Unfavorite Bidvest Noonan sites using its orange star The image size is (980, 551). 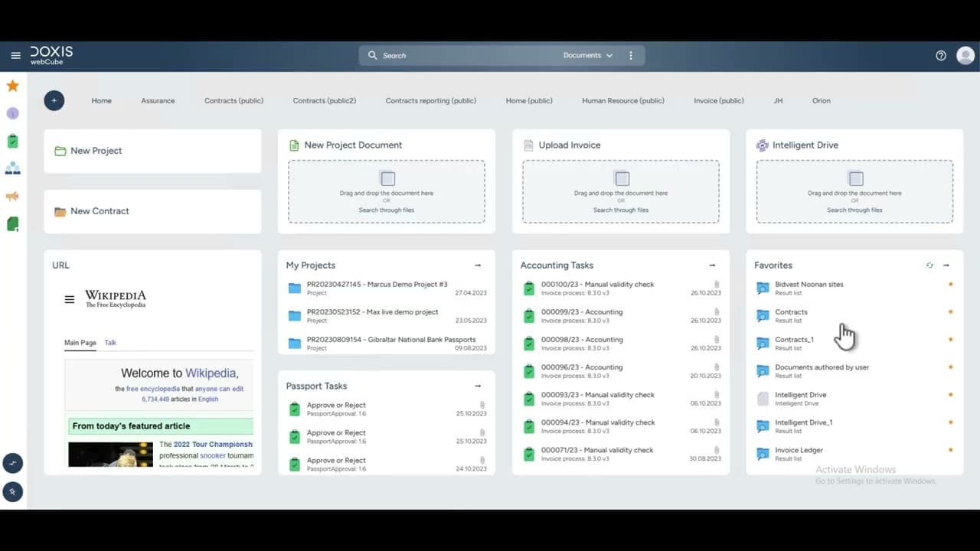coord(951,285)
